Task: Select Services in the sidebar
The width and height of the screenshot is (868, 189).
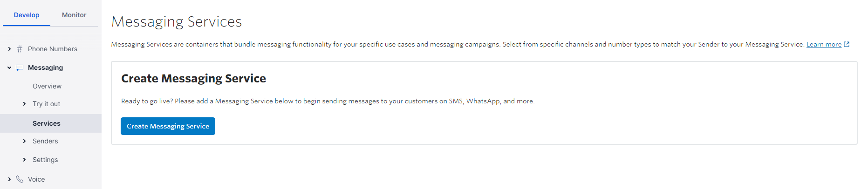Action: tap(47, 123)
